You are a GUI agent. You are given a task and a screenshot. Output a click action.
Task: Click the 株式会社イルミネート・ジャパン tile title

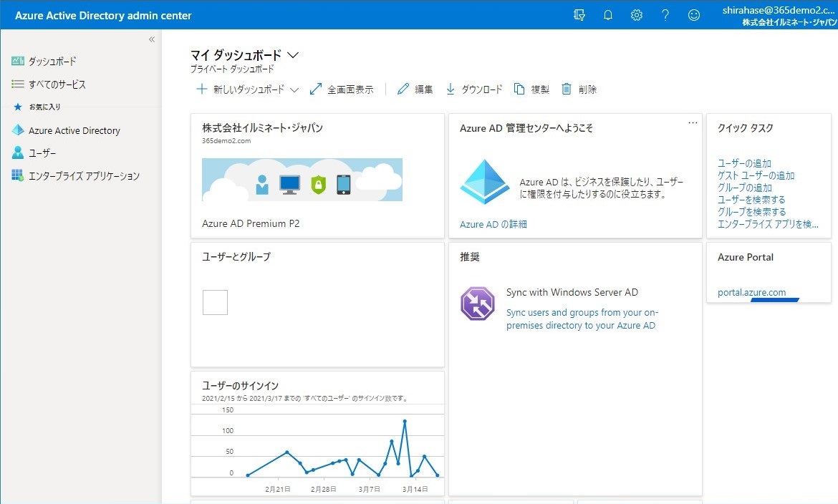[262, 127]
